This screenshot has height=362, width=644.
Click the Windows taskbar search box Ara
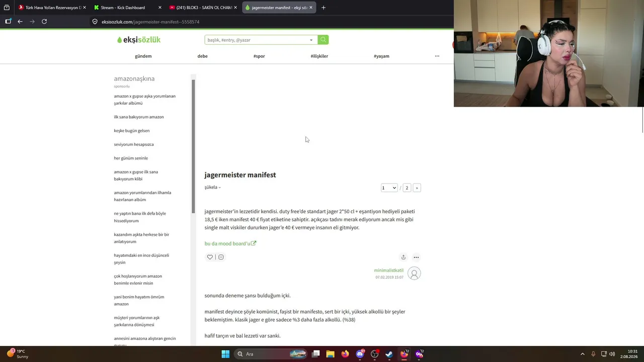[x=272, y=354]
